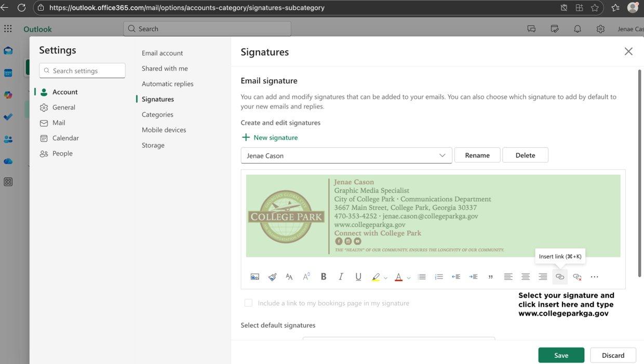Open the Outlook app launcher grid
Image resolution: width=644 pixels, height=364 pixels.
[8, 29]
